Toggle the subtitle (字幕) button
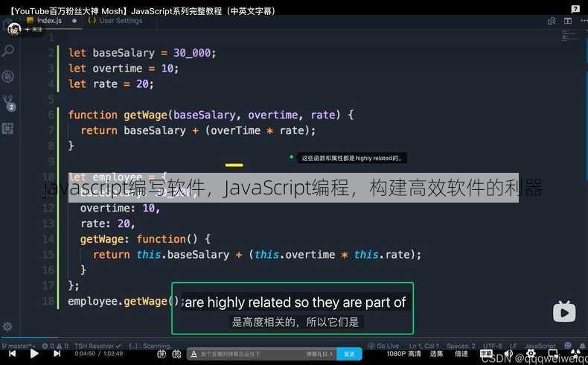Viewport: 588px width, 365px height. coord(486,353)
